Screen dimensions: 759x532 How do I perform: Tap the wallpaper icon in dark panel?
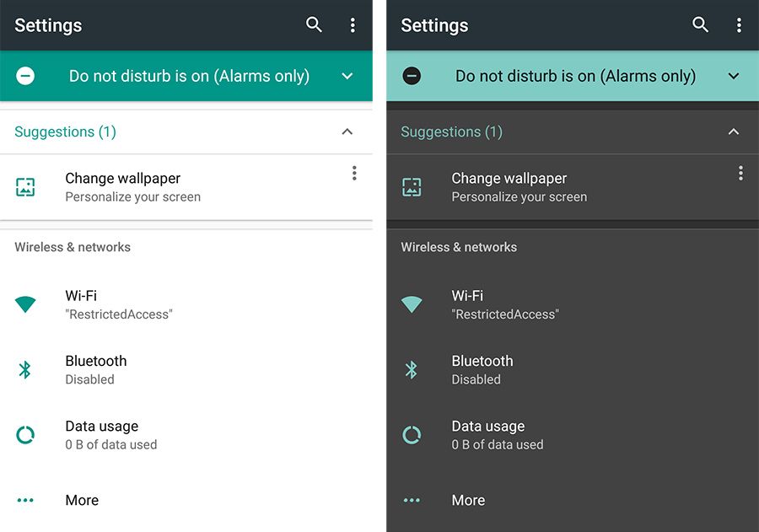(412, 187)
